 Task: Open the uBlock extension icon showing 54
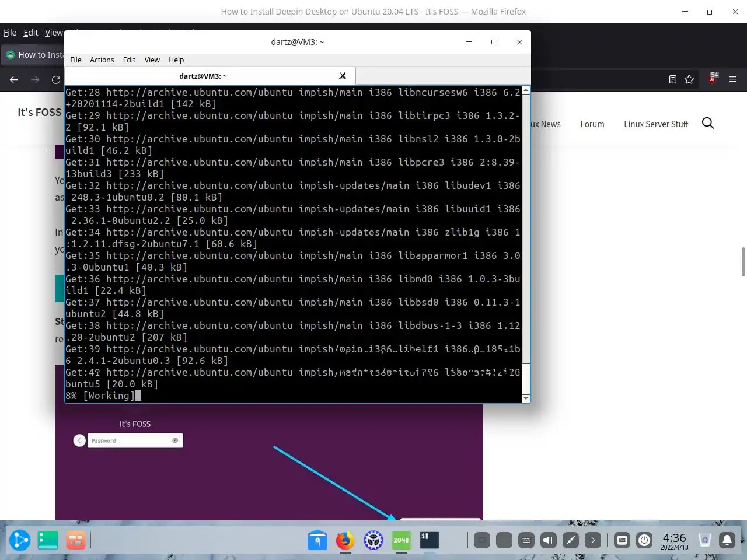click(x=713, y=78)
